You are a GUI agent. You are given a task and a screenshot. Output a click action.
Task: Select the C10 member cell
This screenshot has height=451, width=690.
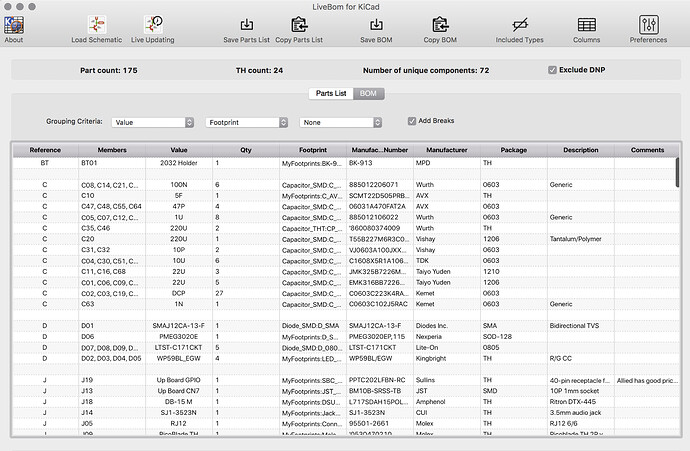coord(112,195)
